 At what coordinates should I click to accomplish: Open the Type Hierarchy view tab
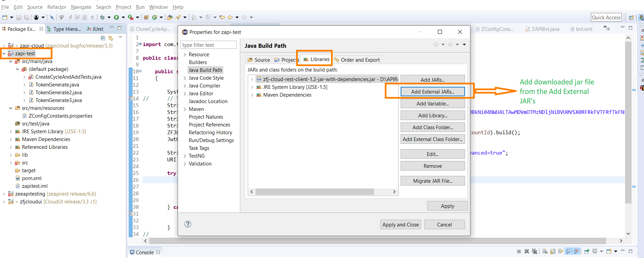tap(64, 29)
